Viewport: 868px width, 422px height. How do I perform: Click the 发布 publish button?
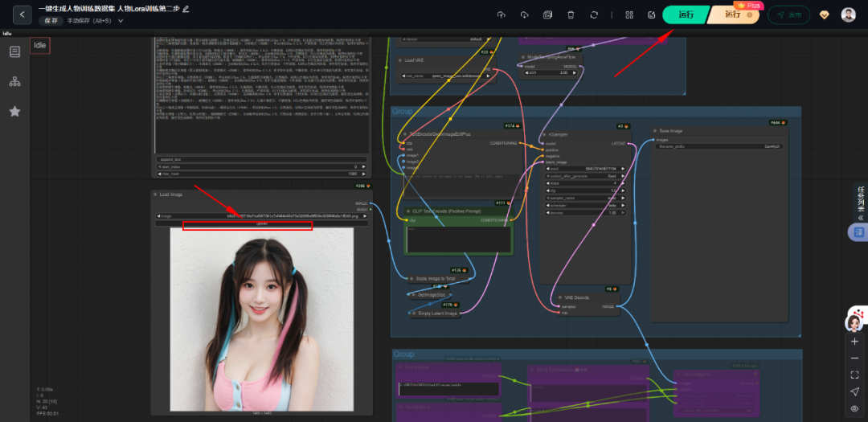pos(789,15)
